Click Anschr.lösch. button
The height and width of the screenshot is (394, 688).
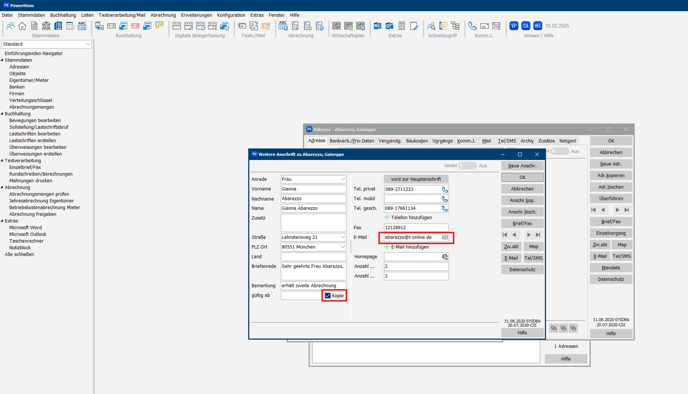pos(522,212)
